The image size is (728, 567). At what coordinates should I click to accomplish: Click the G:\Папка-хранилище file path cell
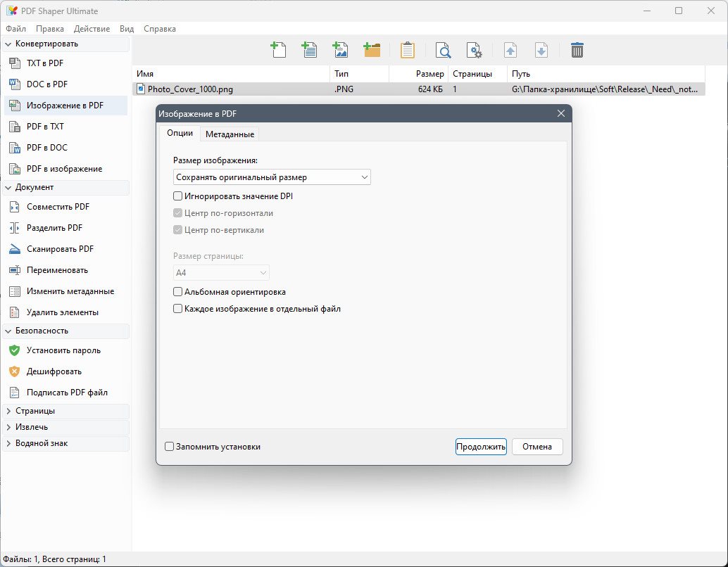tap(605, 89)
